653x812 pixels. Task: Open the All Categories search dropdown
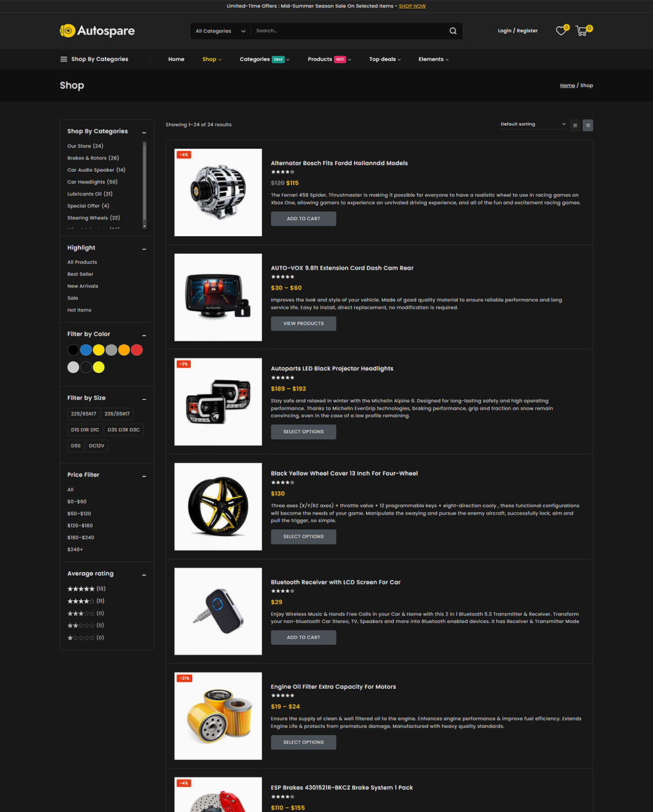217,31
